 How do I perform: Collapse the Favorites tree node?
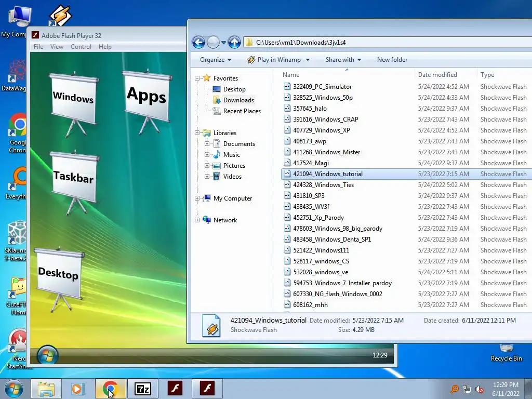197,78
